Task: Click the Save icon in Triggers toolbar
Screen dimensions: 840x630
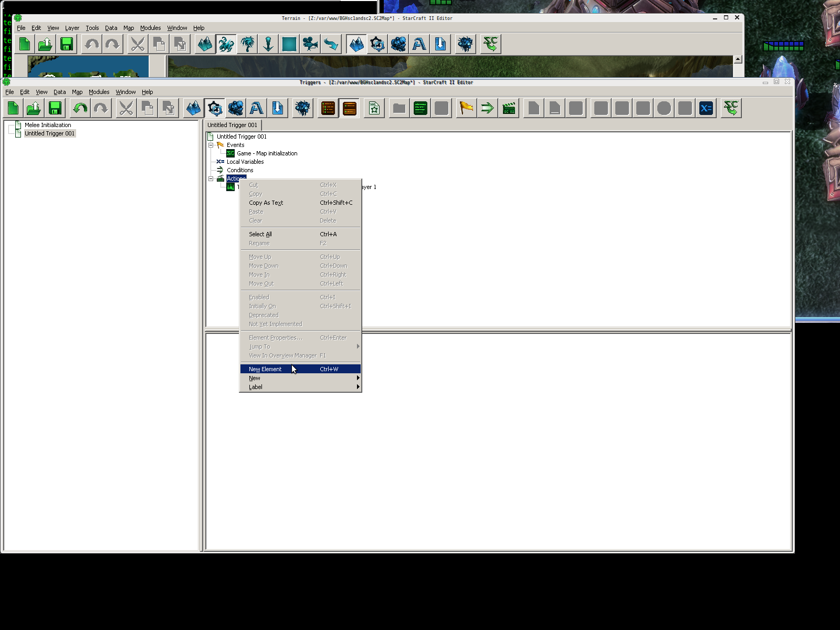Action: (55, 108)
